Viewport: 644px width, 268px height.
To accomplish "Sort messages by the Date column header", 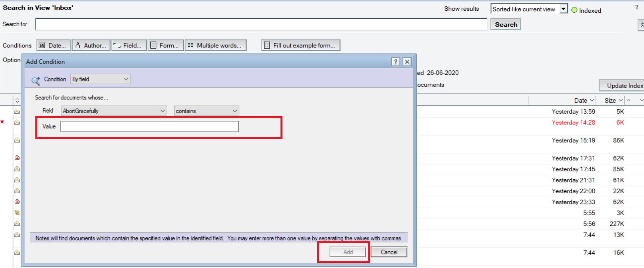I will pos(581,101).
